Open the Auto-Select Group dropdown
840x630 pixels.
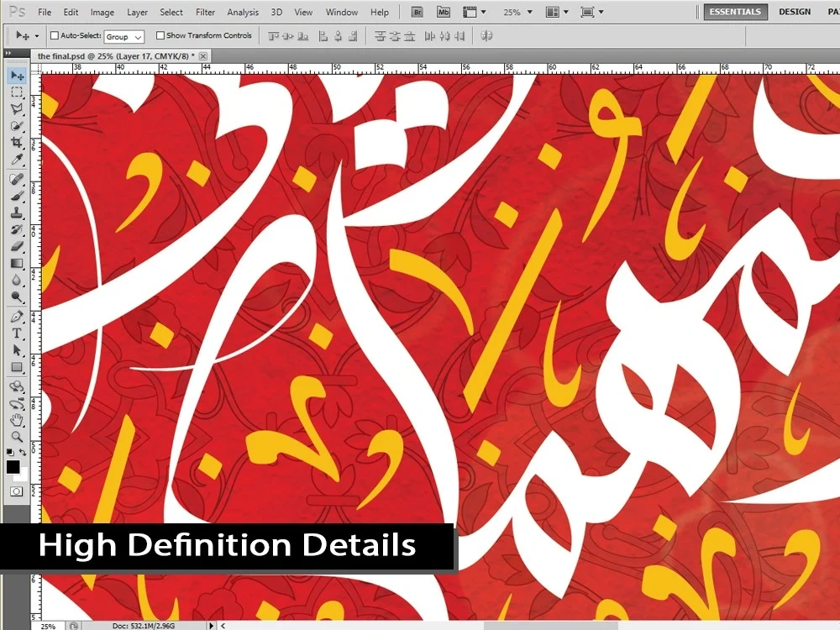pos(123,36)
